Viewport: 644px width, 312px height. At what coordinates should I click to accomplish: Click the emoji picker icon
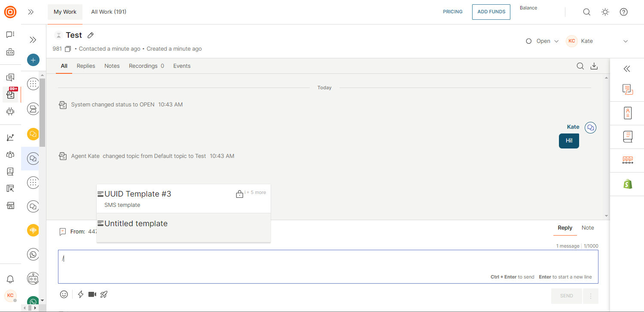click(x=64, y=294)
